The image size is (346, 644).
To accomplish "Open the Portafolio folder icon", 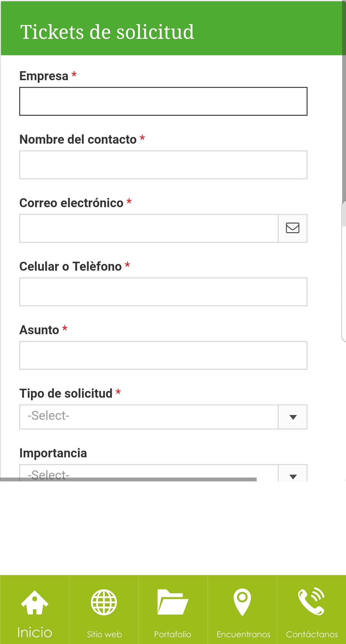I will [x=173, y=602].
